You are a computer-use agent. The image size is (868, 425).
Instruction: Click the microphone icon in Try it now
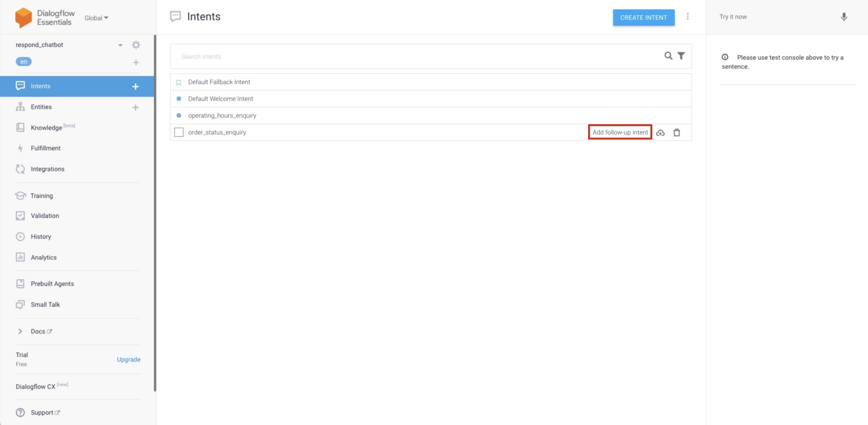click(844, 17)
